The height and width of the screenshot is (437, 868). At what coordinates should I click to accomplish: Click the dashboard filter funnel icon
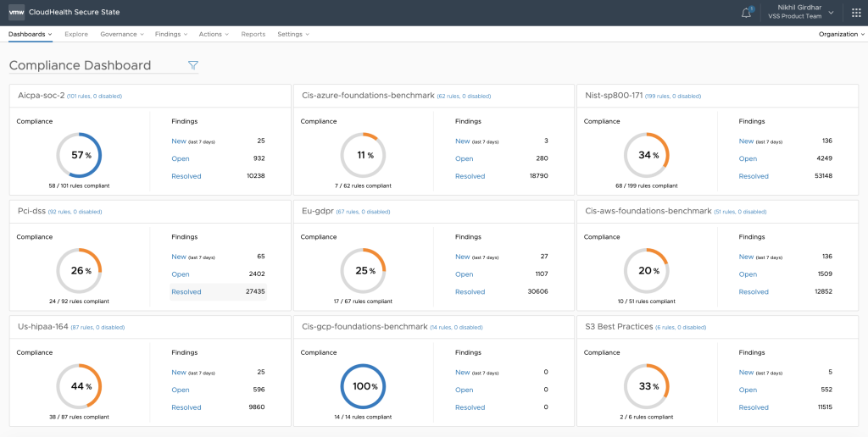point(192,65)
